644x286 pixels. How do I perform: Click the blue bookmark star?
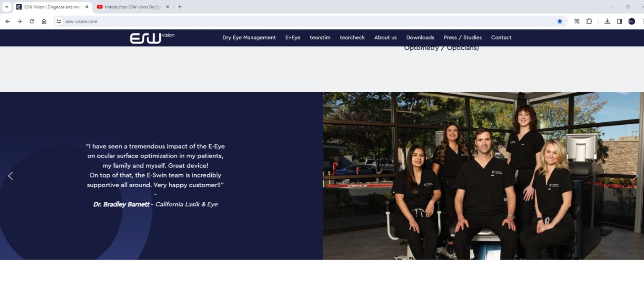click(x=560, y=21)
